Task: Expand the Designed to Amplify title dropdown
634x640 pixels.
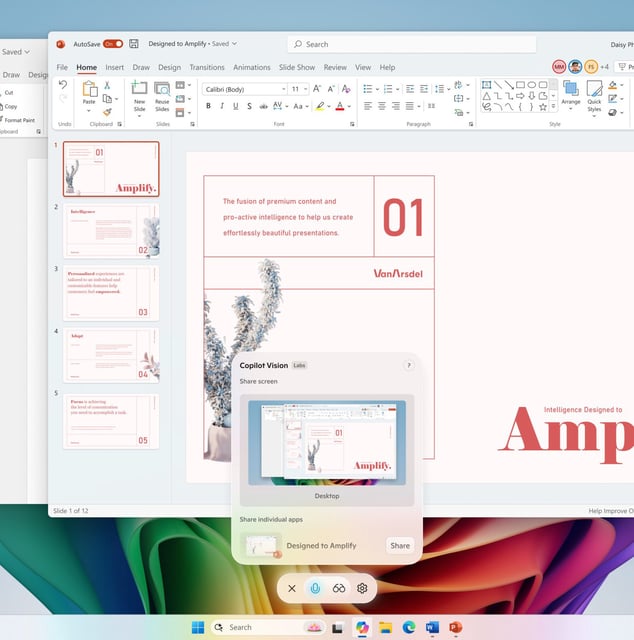Action: click(x=234, y=43)
